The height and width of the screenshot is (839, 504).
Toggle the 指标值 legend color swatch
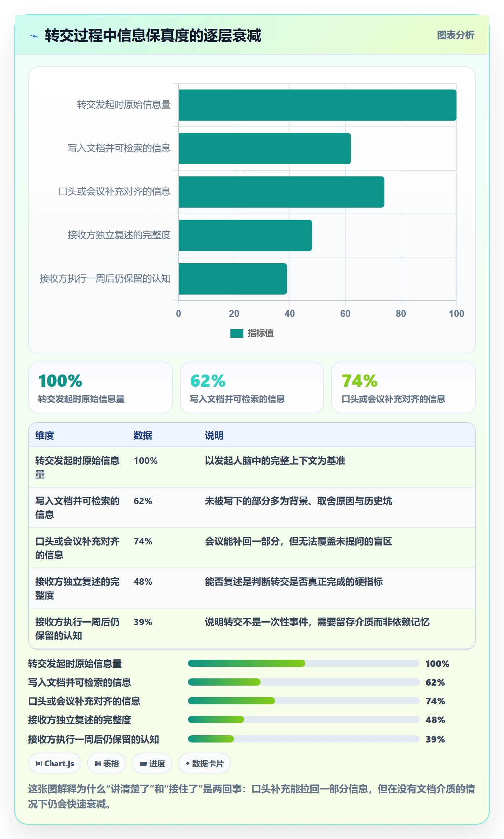pos(237,333)
